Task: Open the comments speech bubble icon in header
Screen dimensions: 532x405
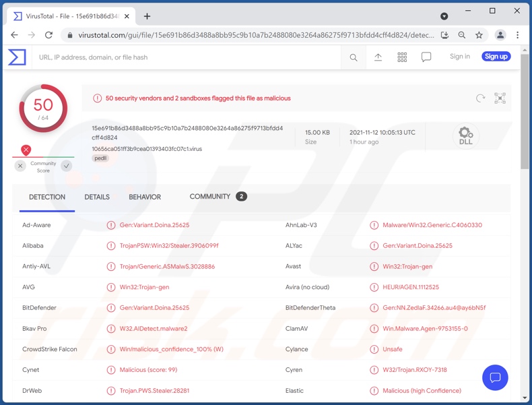Action: click(x=426, y=57)
